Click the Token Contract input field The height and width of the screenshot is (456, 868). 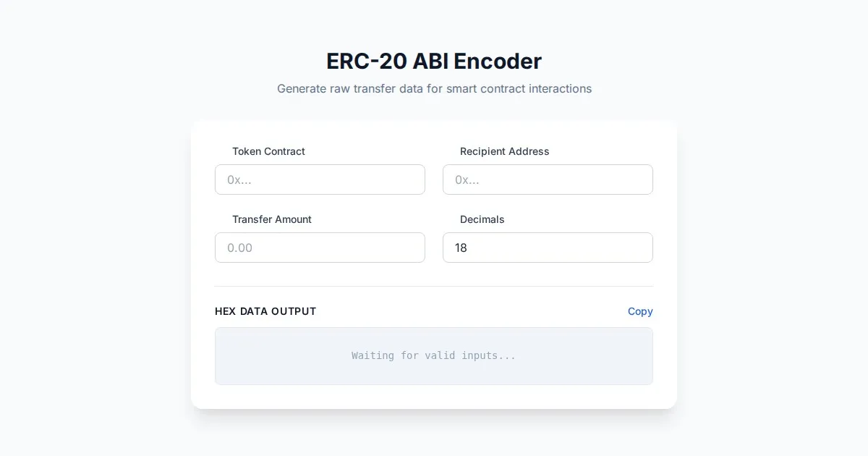(320, 180)
